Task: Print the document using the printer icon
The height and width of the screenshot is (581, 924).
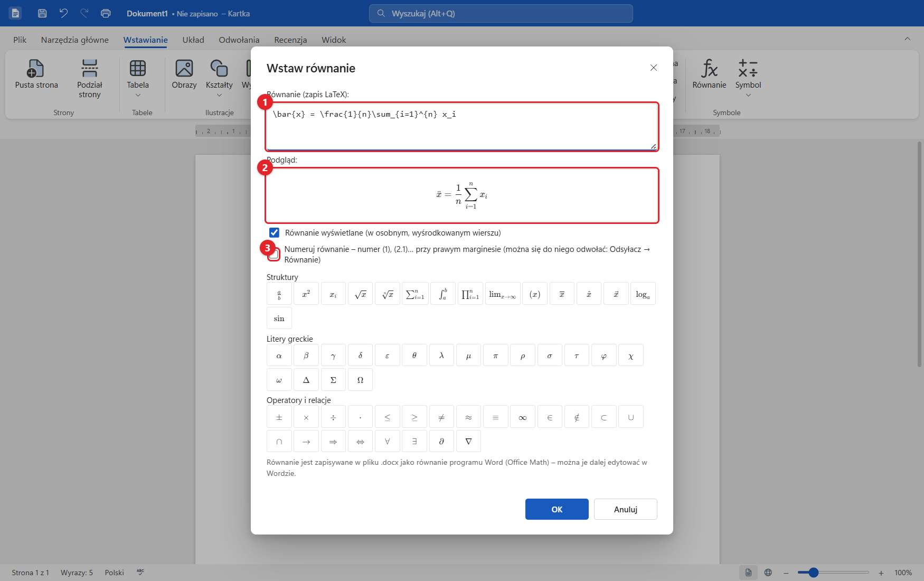Action: coord(106,13)
